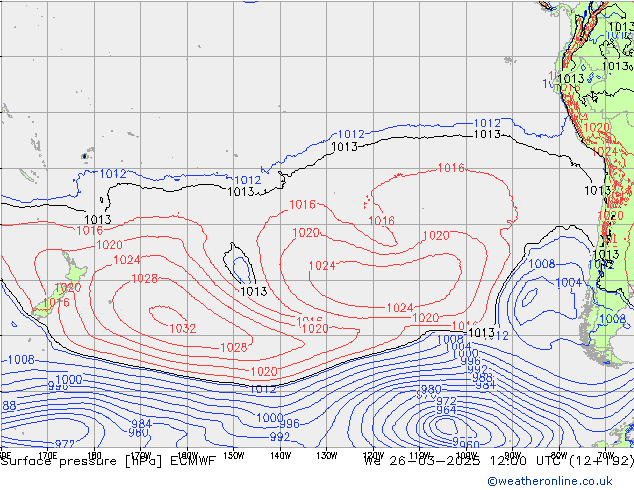Image resolution: width=634 pixels, height=490 pixels.
Task: Click the blue 1000 label above 996 in the southwest
Action: pos(69,380)
